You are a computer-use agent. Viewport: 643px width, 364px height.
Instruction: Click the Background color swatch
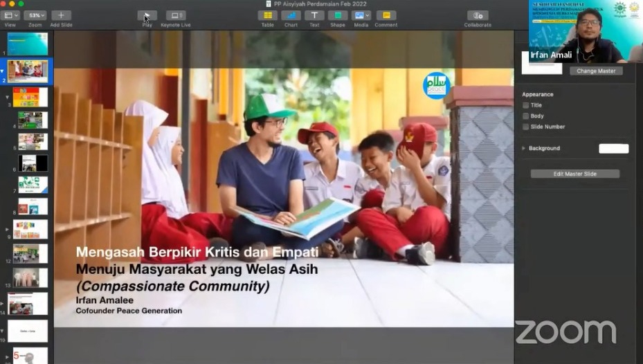(613, 148)
